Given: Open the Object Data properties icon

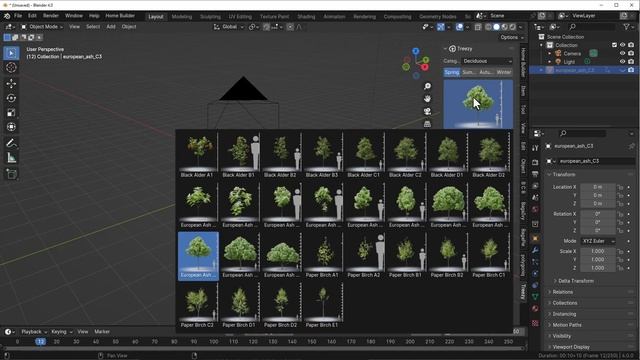Looking at the screenshot, I should (535, 297).
